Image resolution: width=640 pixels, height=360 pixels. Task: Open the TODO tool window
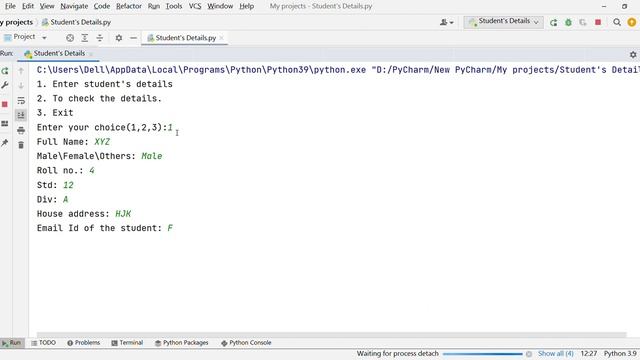(43, 343)
